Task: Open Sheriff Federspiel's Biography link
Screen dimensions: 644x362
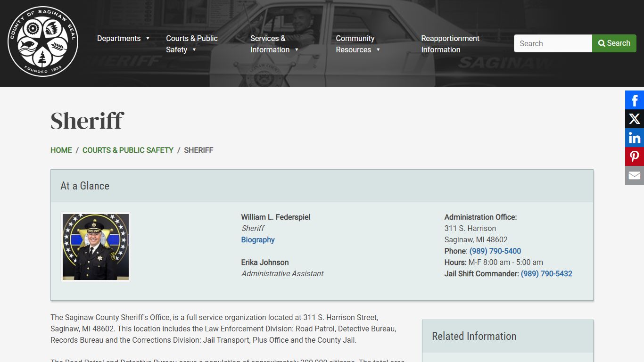Action: point(257,239)
